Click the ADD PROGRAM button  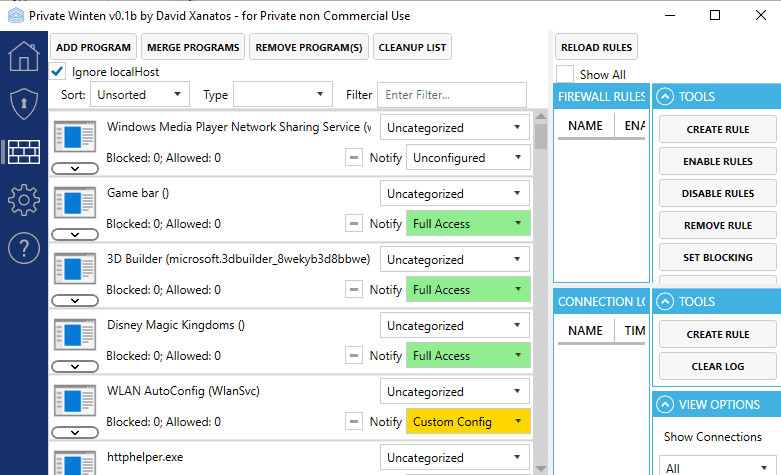[93, 47]
